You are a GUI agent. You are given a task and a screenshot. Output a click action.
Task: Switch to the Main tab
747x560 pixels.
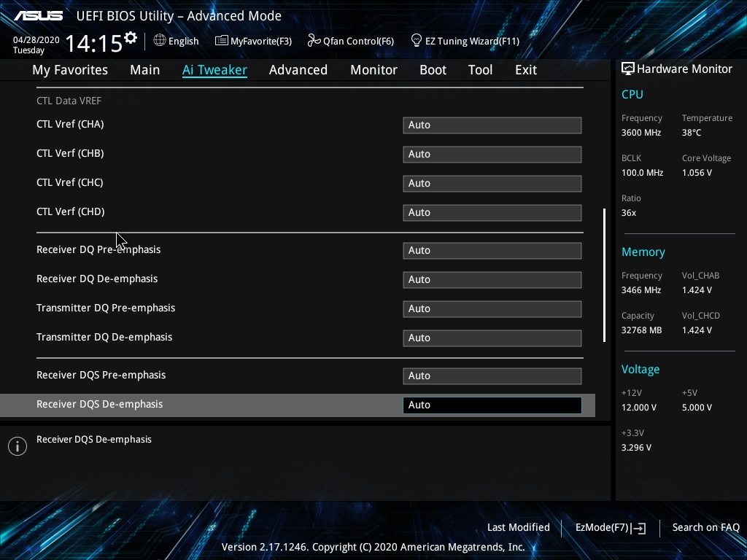tap(145, 70)
